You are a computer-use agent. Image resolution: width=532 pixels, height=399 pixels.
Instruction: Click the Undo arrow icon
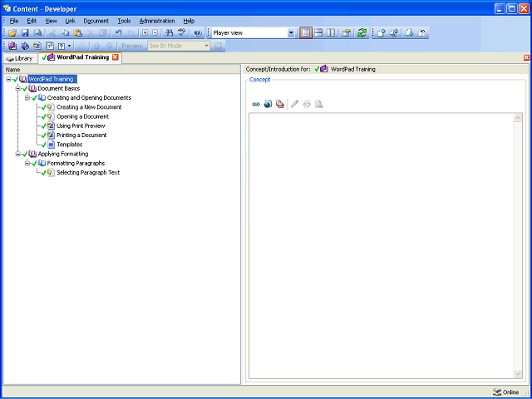tap(118, 33)
